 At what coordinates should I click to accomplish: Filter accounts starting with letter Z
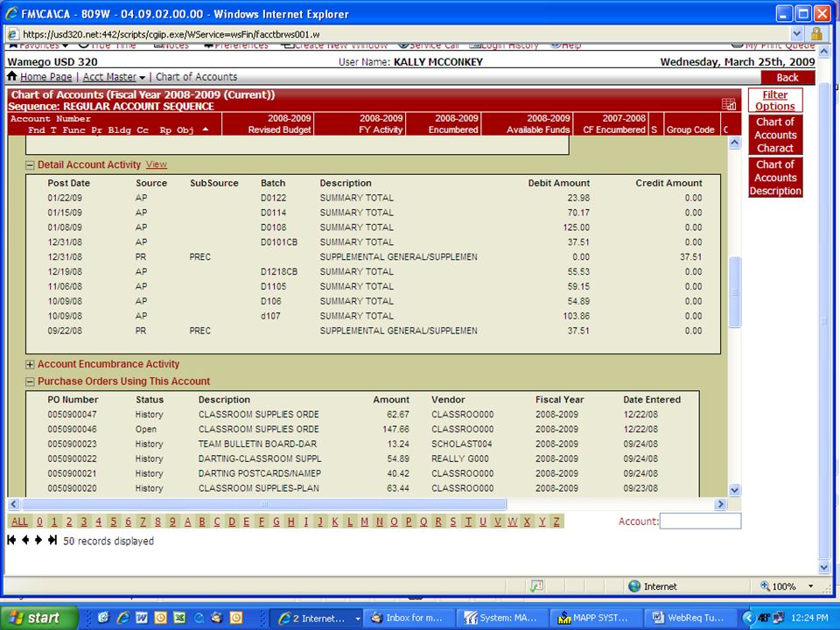[556, 521]
